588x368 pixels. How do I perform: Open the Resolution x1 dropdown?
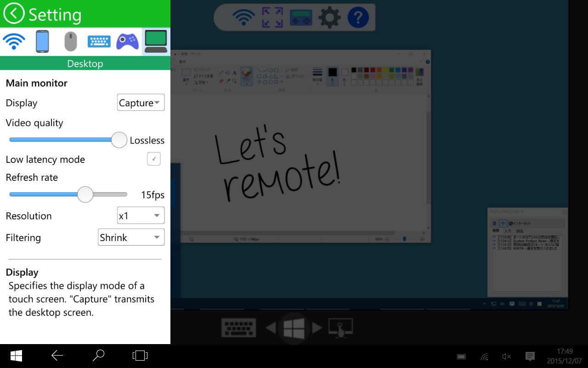pos(141,215)
